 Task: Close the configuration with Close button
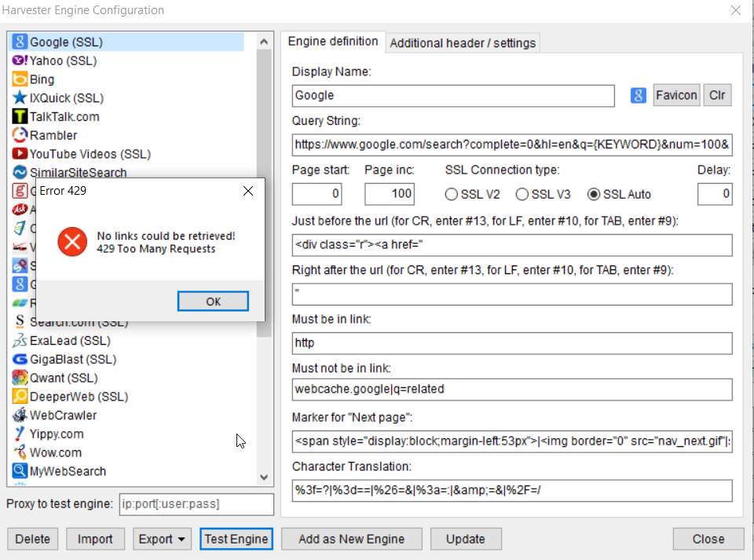click(x=708, y=539)
